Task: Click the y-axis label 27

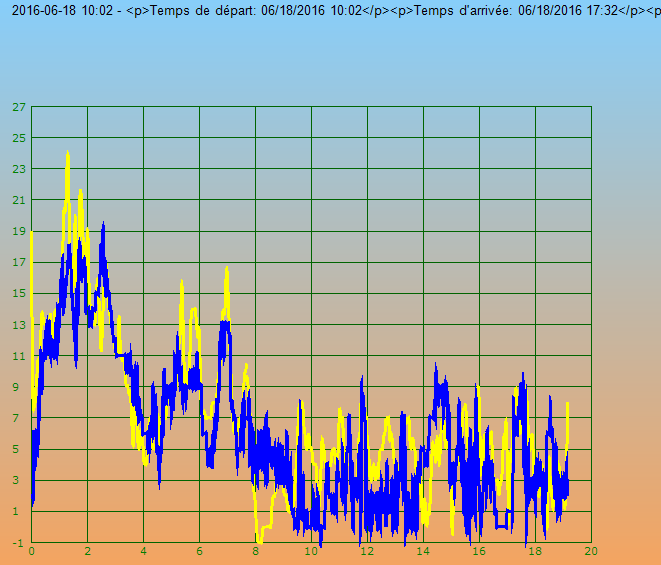Action: click(19, 107)
